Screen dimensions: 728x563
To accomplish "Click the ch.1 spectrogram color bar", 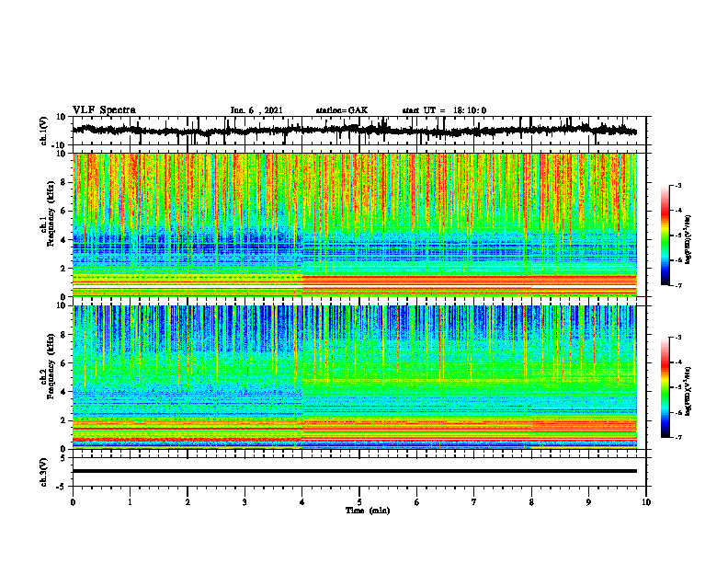I will 665,236.
